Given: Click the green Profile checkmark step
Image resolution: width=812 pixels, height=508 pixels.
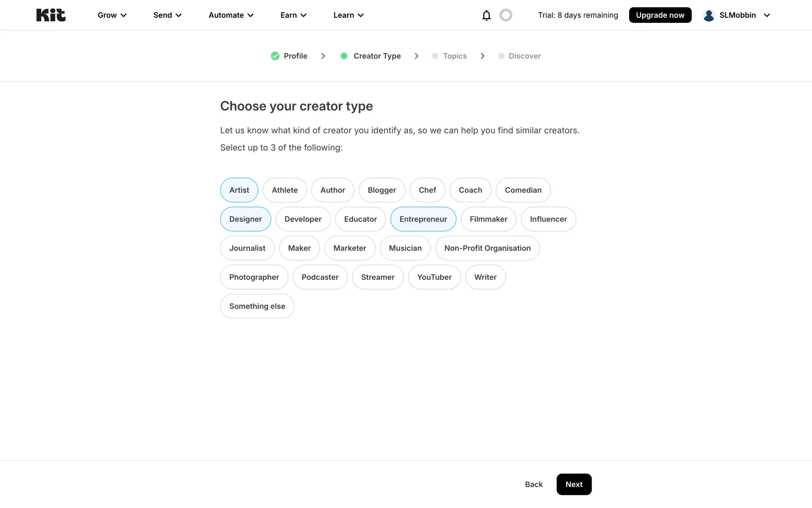Looking at the screenshot, I should tap(275, 56).
